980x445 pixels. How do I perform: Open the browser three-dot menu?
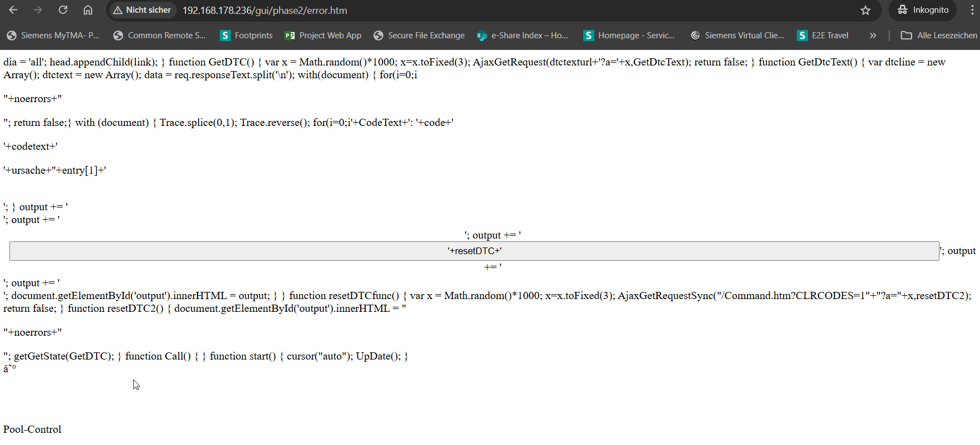pyautogui.click(x=972, y=10)
